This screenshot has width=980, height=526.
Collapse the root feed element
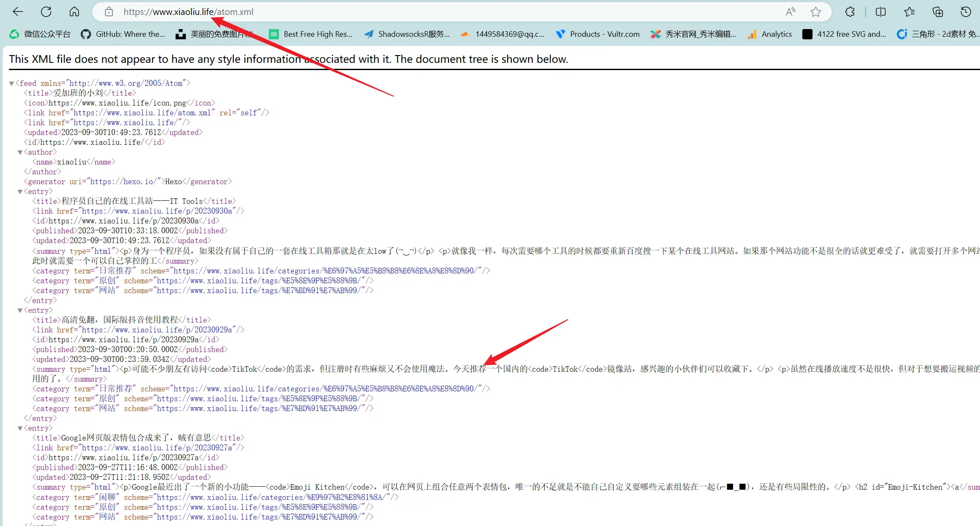(12, 83)
